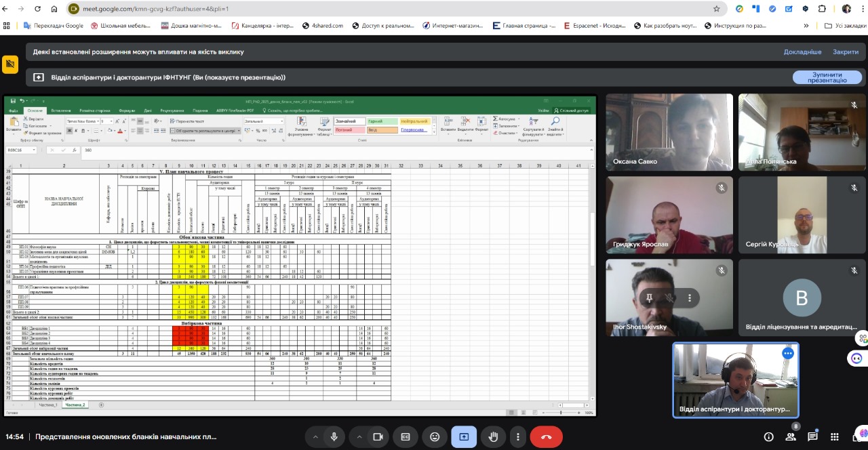Switch to the Дані ribbon tab in Excel
The image size is (868, 450).
pyautogui.click(x=148, y=110)
